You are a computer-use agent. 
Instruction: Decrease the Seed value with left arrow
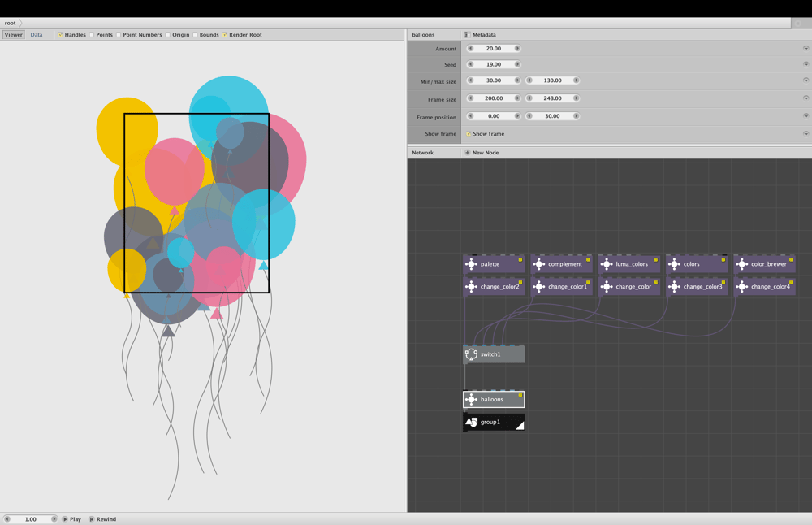point(471,64)
